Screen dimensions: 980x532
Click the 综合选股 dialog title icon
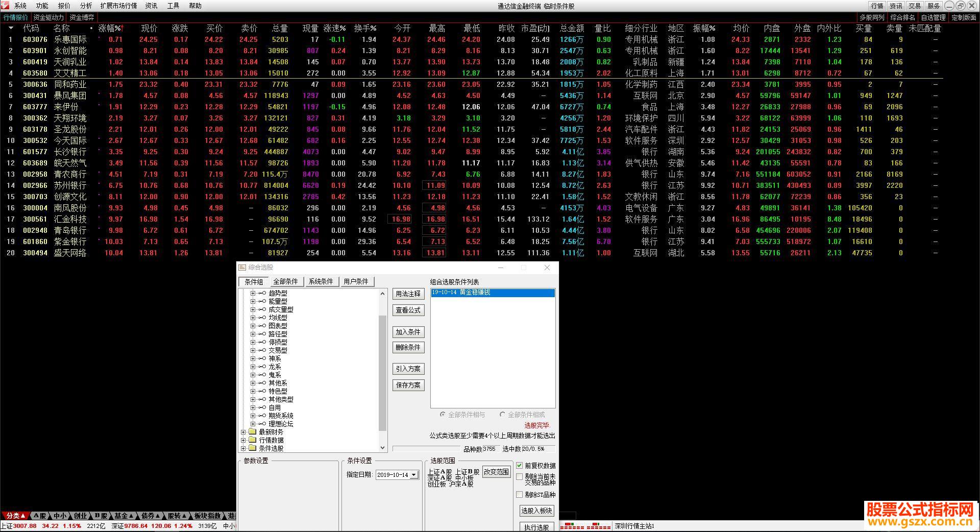pos(242,267)
